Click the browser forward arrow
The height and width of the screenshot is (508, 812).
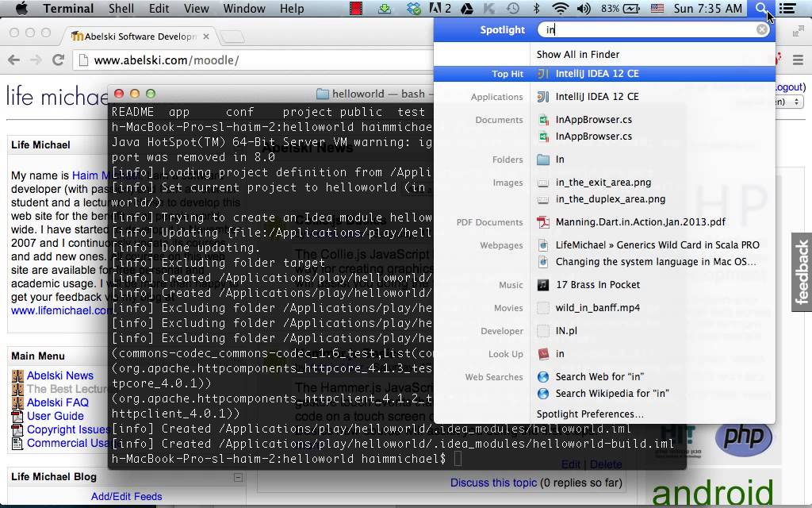(x=36, y=60)
